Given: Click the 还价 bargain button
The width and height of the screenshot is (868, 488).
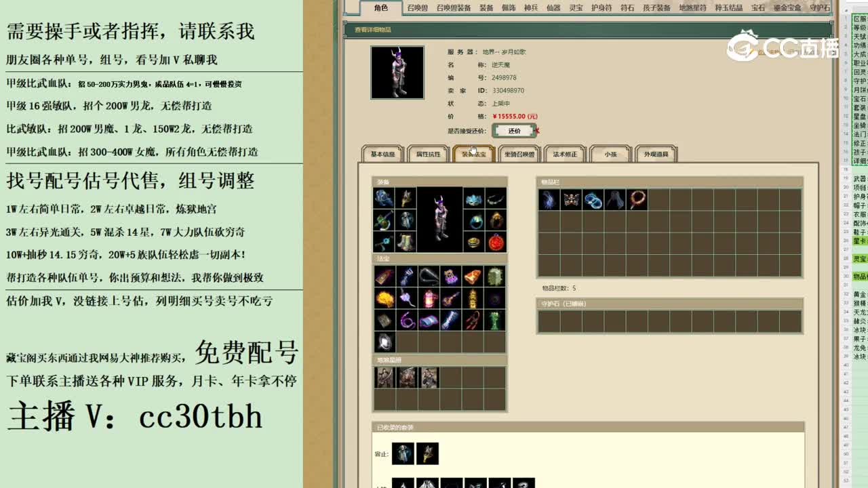Looking at the screenshot, I should tap(514, 131).
